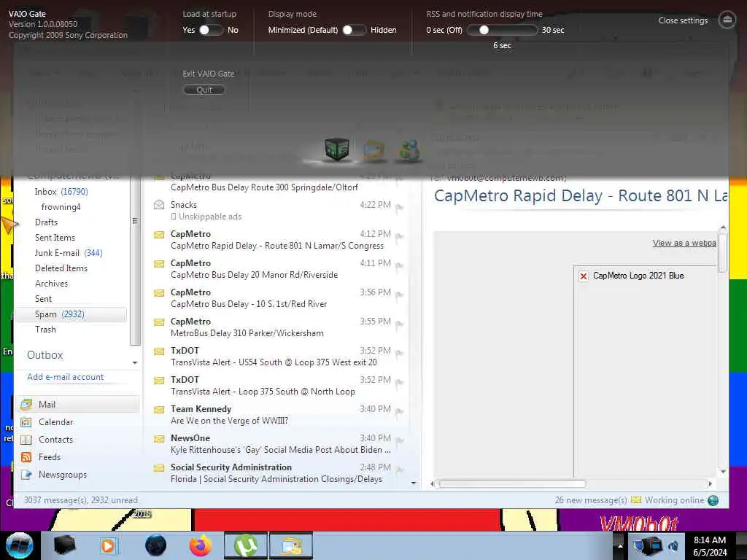Open the Windows Start menu
The width and height of the screenshot is (747, 560).
pos(20,545)
